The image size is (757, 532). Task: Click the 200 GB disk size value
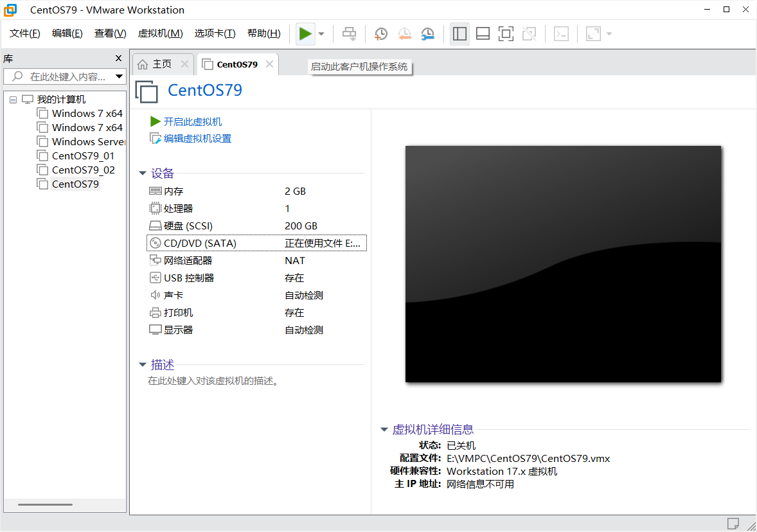tap(301, 226)
